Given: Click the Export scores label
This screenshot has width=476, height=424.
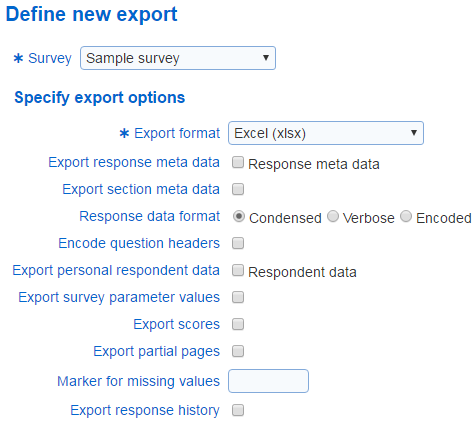Looking at the screenshot, I should click(x=177, y=324).
